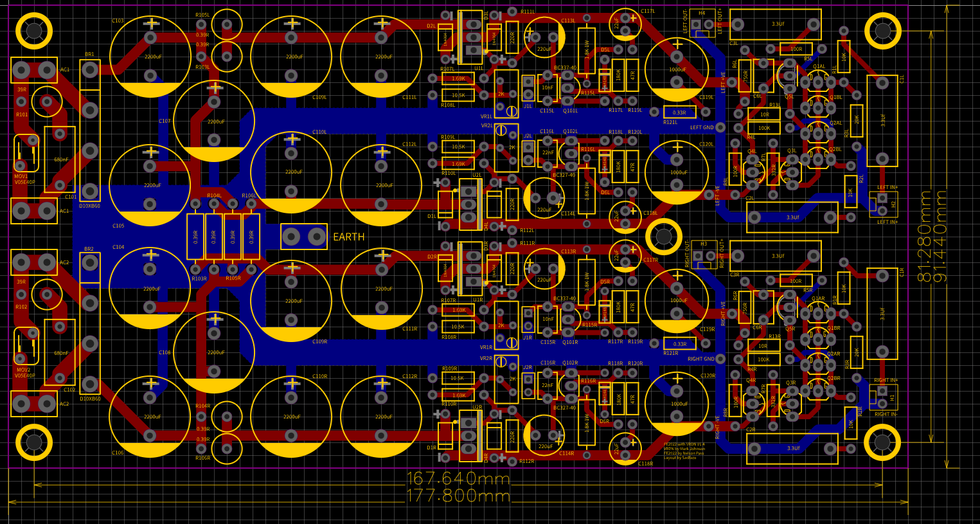
Task: Select capacitor C109L 2200uF
Action: point(291,57)
